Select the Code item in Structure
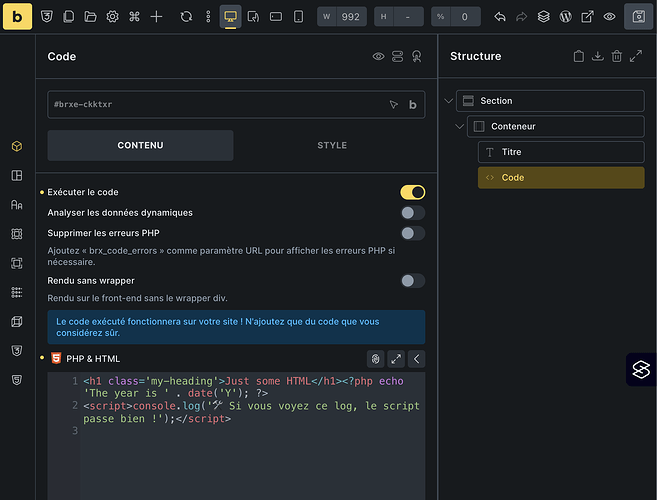This screenshot has width=657, height=500. (x=561, y=178)
